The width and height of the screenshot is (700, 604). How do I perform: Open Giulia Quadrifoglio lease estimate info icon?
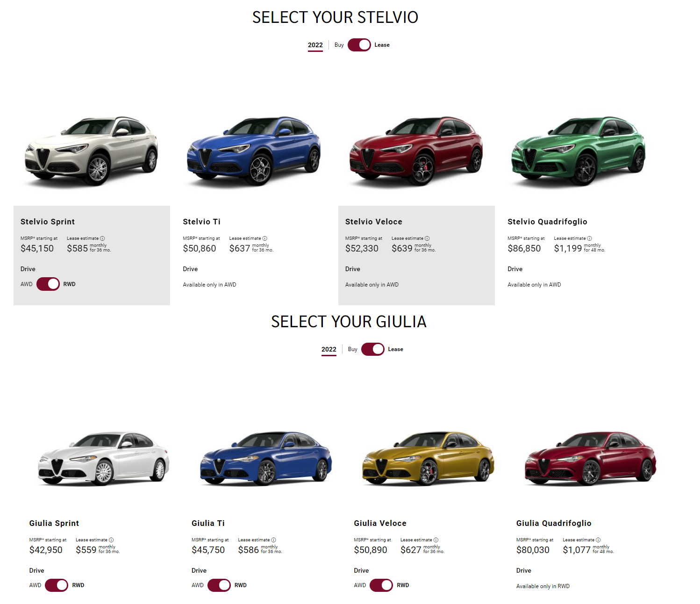[598, 540]
